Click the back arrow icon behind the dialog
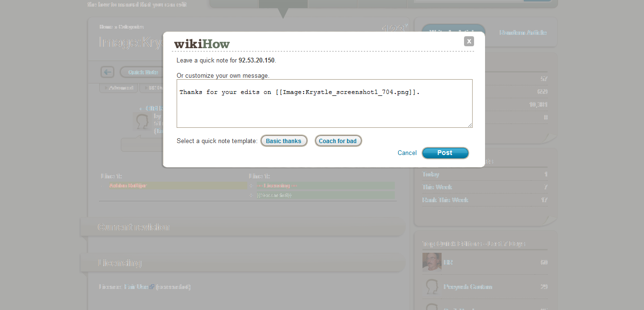Image resolution: width=644 pixels, height=310 pixels. [x=107, y=72]
